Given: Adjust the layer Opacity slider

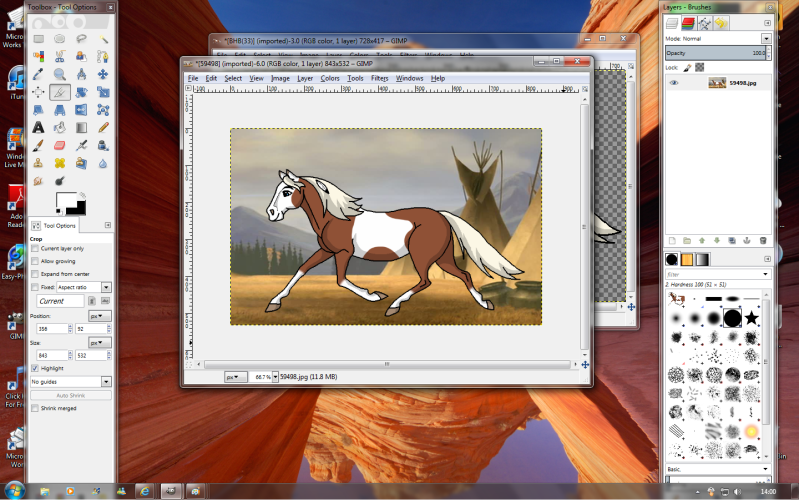Looking at the screenshot, I should (715, 53).
